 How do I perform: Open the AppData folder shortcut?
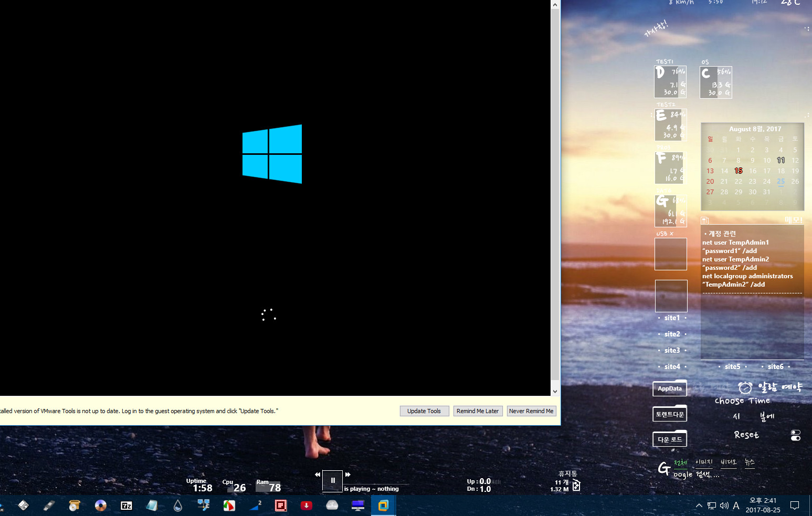[670, 388]
